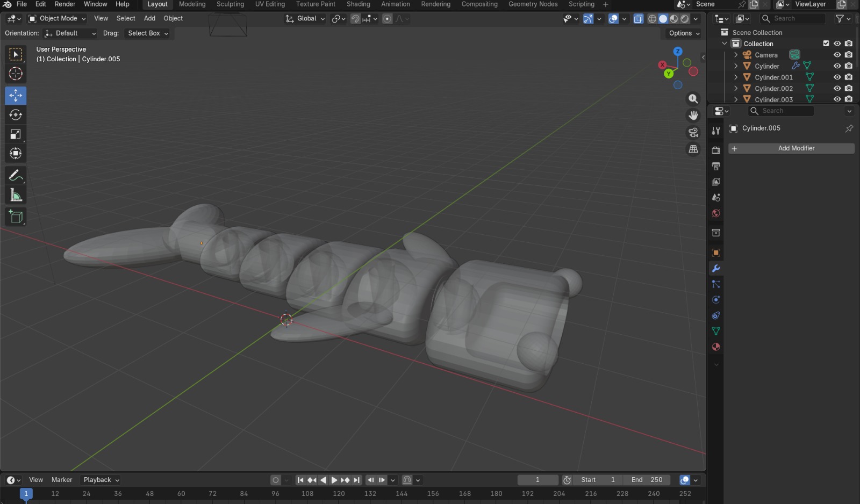Click the outliner Search field
Viewport: 860px width, 504px height.
[x=793, y=18]
